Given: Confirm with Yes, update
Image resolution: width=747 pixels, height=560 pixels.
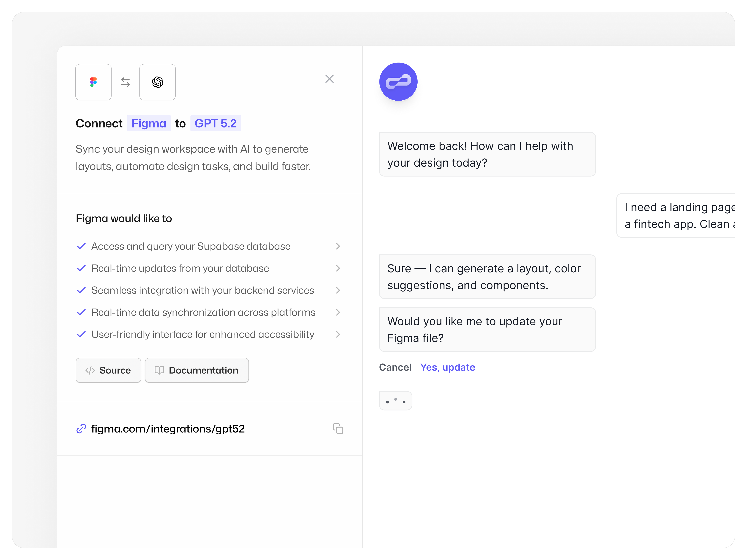Looking at the screenshot, I should [x=447, y=367].
